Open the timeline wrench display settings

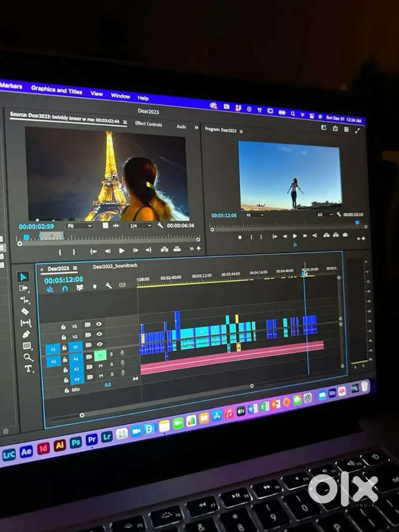tap(108, 286)
